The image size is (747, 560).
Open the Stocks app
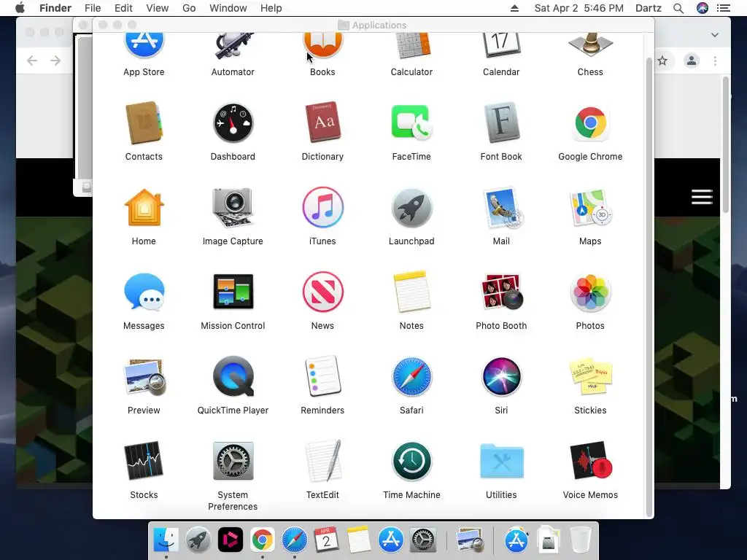(x=144, y=461)
